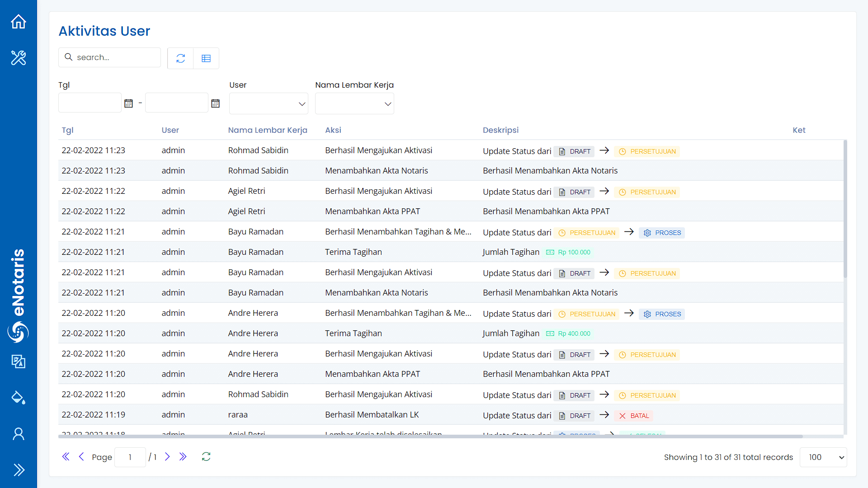Screen dimensions: 868x488
Task: Click Berhasil Membatalkan LK action
Action: pos(372,415)
